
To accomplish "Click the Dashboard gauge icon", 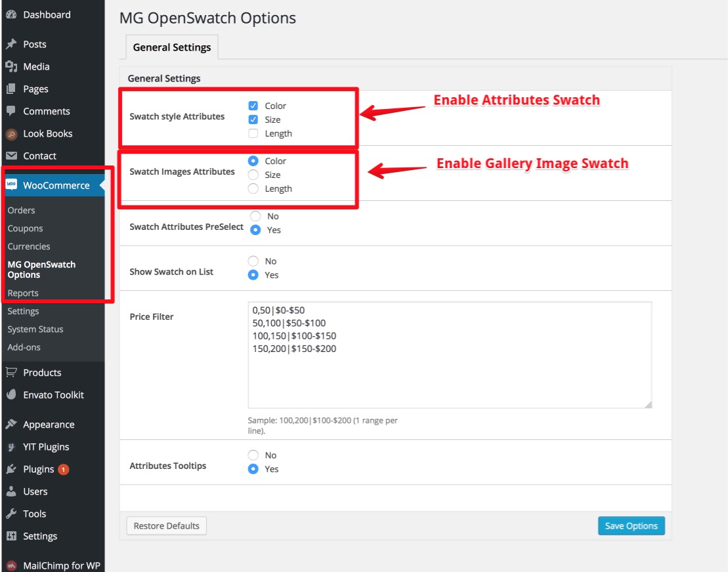I will pyautogui.click(x=11, y=14).
